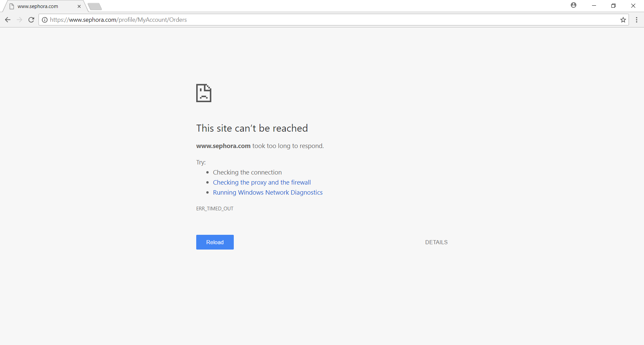
Task: Click the sad page error icon
Action: [x=204, y=93]
